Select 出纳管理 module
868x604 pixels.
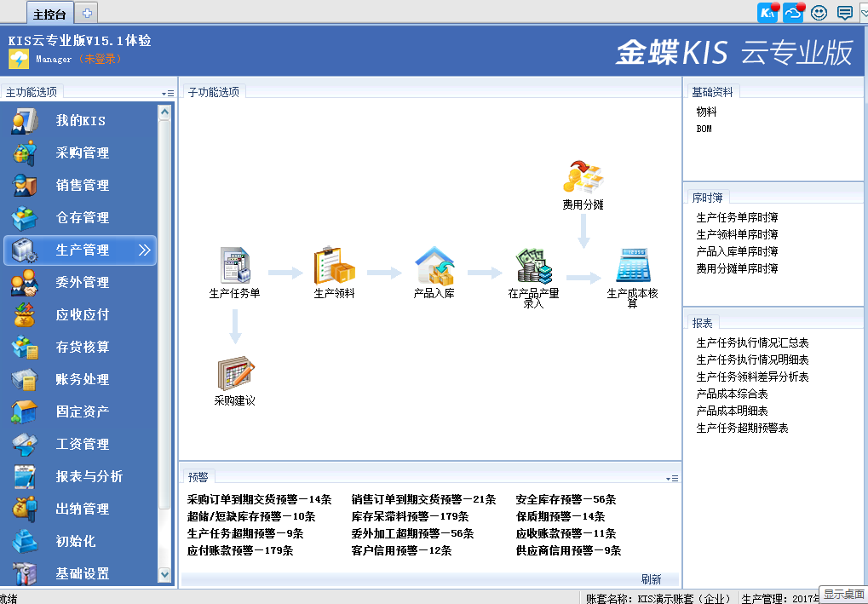80,509
